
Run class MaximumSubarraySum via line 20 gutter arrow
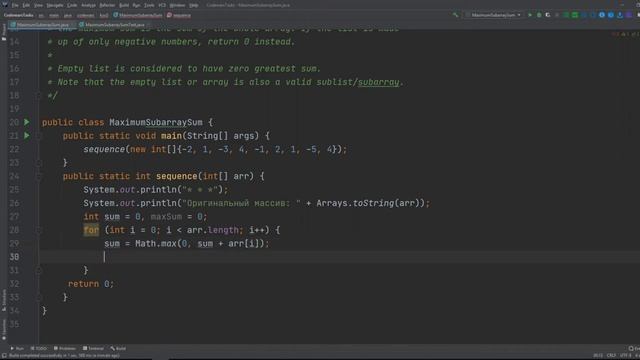tap(27, 122)
